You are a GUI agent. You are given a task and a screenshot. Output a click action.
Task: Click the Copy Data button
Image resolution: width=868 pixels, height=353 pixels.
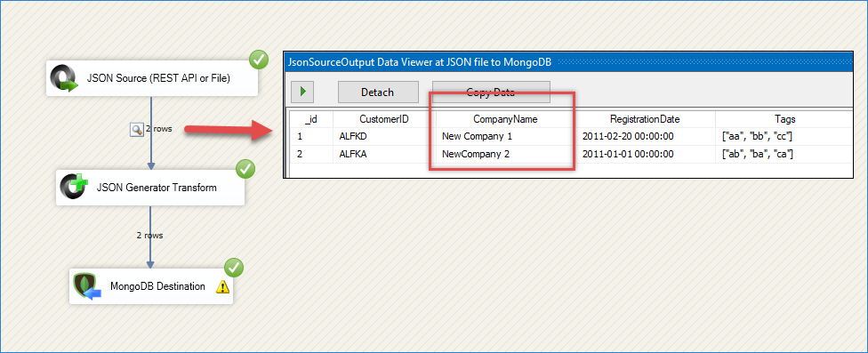491,92
